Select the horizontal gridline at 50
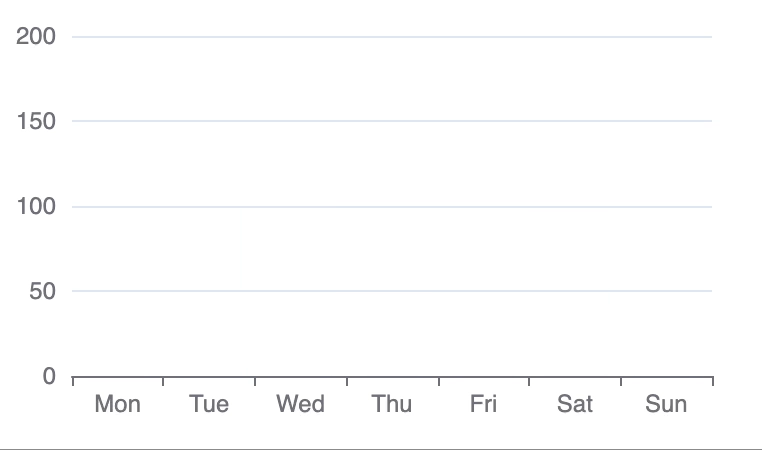Screen dimensions: 762x450 [x=392, y=291]
